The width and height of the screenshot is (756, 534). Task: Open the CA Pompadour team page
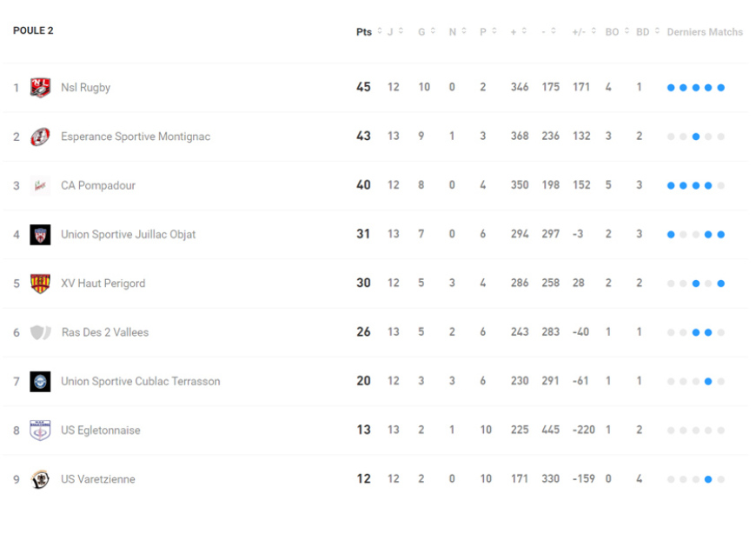point(97,185)
